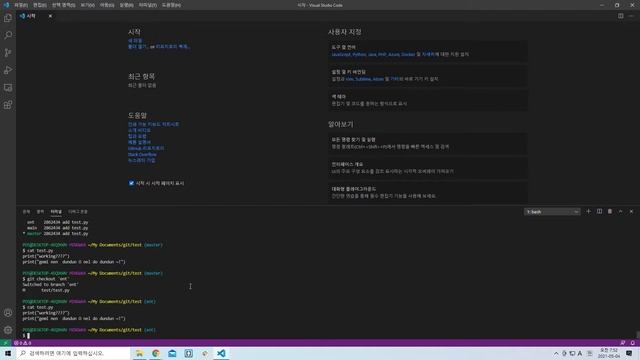Open the 실행 (Run) menu
Screen dimensions: 640x360
[x=127, y=5]
